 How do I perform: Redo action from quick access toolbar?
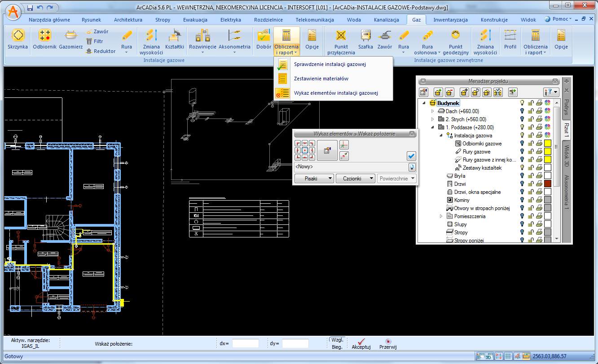[49, 8]
